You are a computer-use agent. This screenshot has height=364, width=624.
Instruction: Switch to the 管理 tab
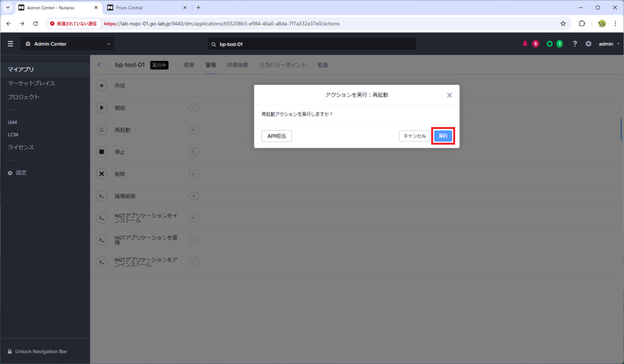pyautogui.click(x=211, y=65)
